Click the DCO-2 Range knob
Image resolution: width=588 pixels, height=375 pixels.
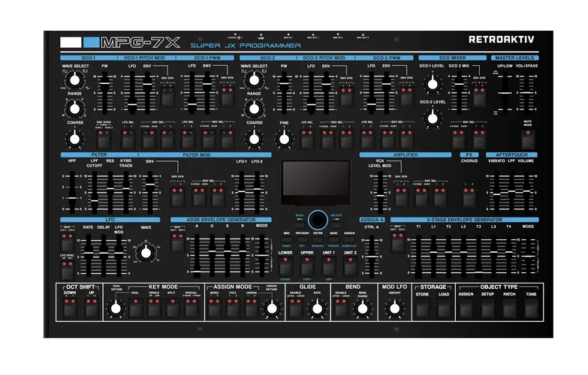click(254, 109)
